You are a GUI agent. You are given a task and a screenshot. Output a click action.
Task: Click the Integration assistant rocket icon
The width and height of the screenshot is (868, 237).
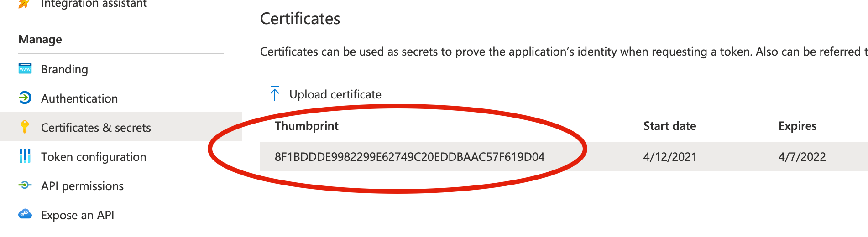tap(24, 4)
